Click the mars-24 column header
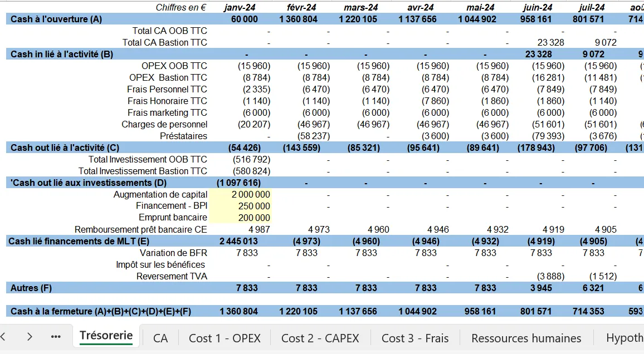644x354 pixels. pos(361,7)
